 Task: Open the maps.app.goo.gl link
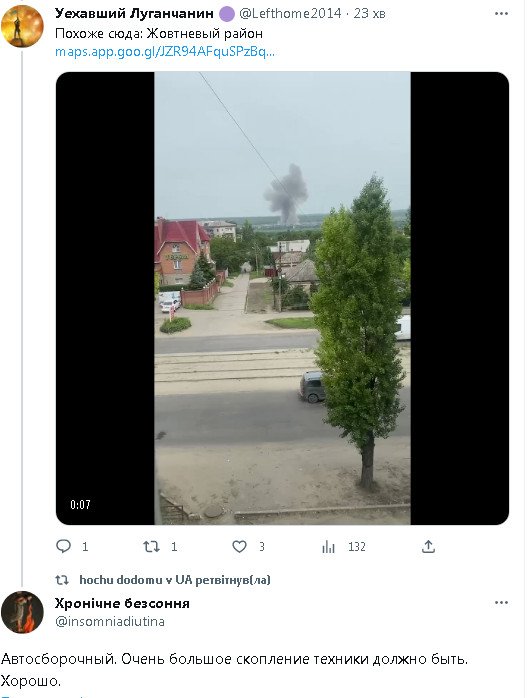(165, 52)
